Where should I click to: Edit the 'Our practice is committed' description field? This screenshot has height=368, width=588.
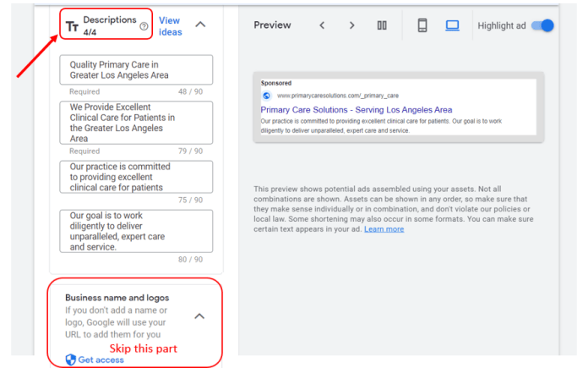pos(136,177)
